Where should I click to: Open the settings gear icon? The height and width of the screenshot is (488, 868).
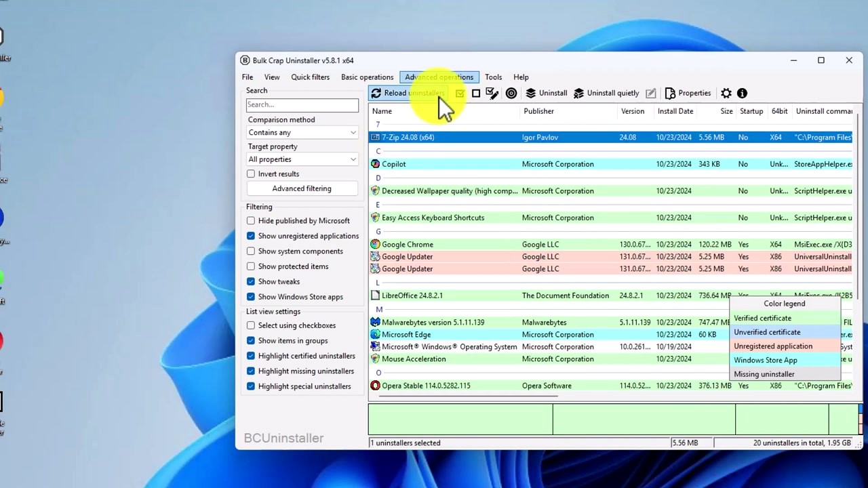726,93
